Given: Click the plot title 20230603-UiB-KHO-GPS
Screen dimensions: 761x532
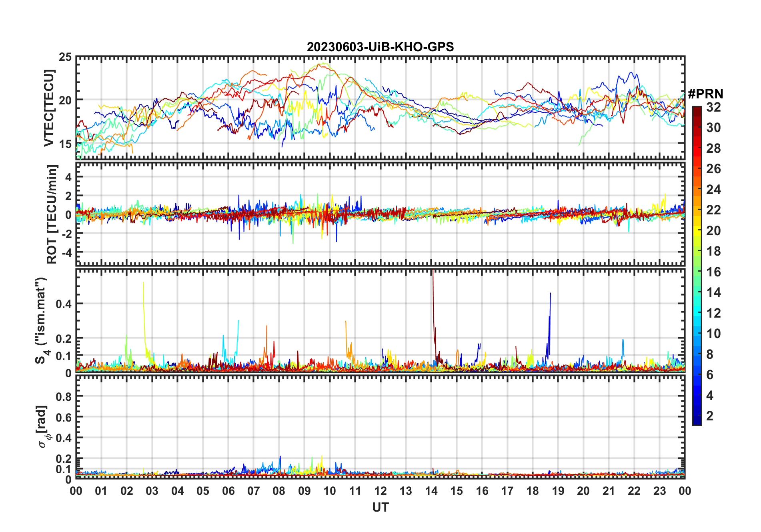Looking at the screenshot, I should [380, 47].
